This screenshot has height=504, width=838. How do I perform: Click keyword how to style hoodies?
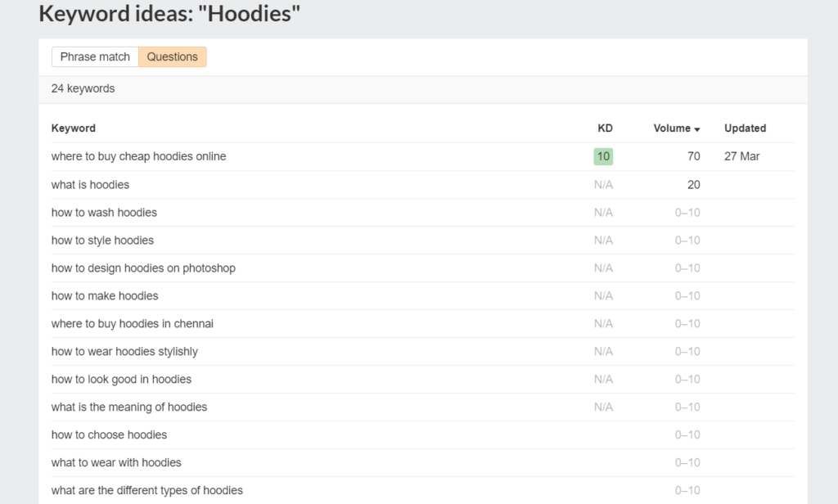click(x=102, y=241)
